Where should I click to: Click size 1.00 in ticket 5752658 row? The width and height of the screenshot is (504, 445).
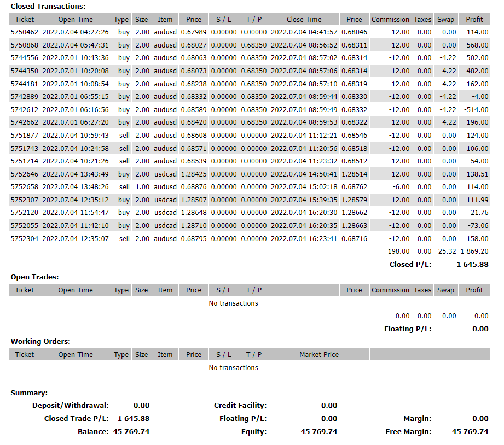click(142, 187)
